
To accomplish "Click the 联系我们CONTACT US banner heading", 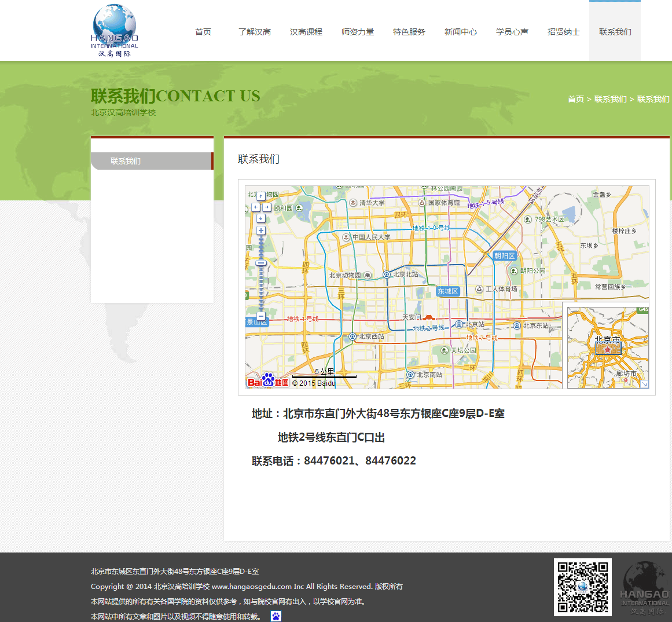I will (175, 96).
